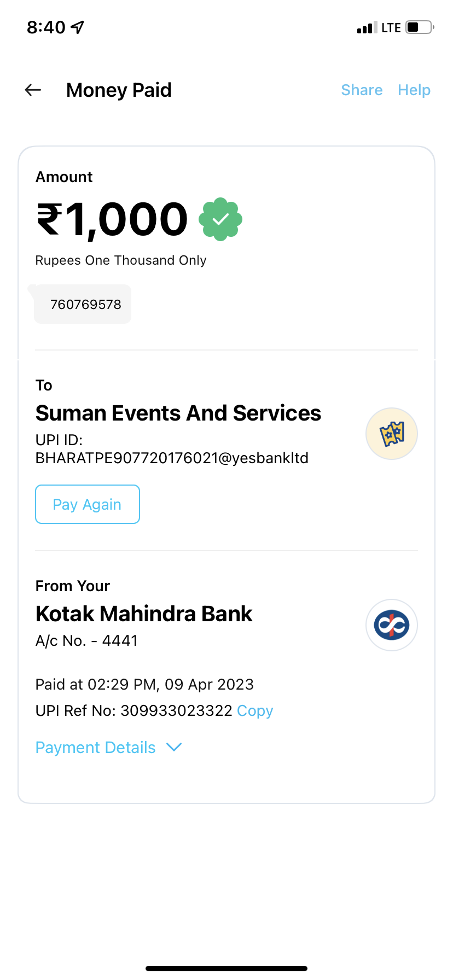Tap the cellular signal bars icon
Screen dimensions: 453x980
367,28
